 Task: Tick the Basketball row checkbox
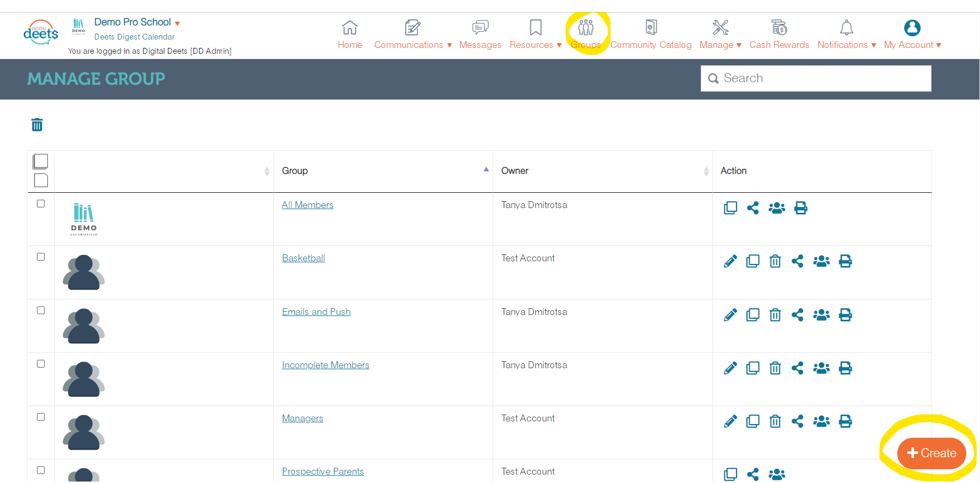(41, 257)
